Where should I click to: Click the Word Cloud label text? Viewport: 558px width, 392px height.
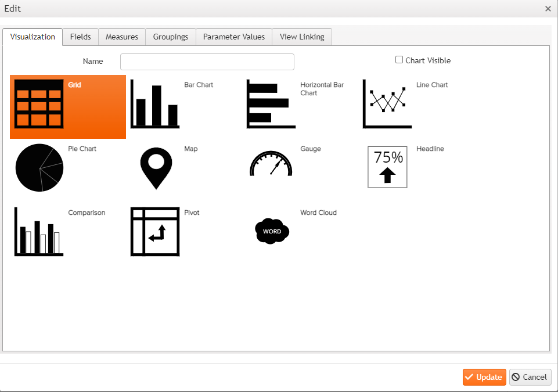click(318, 213)
